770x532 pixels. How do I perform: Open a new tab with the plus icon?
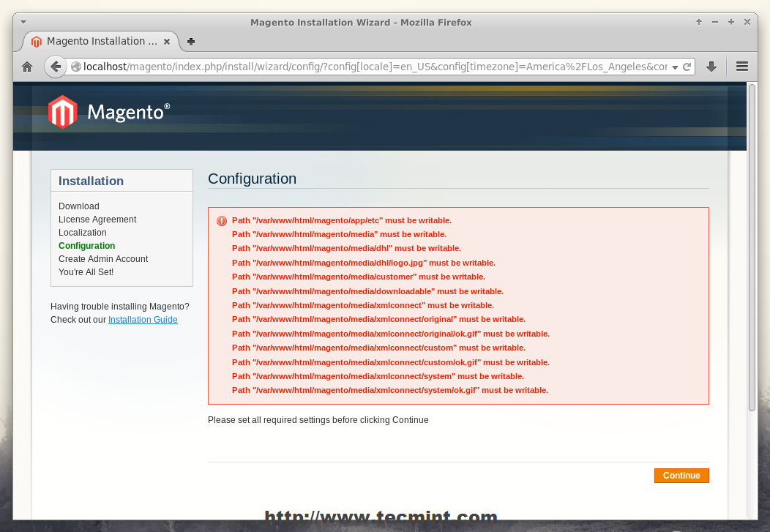191,42
